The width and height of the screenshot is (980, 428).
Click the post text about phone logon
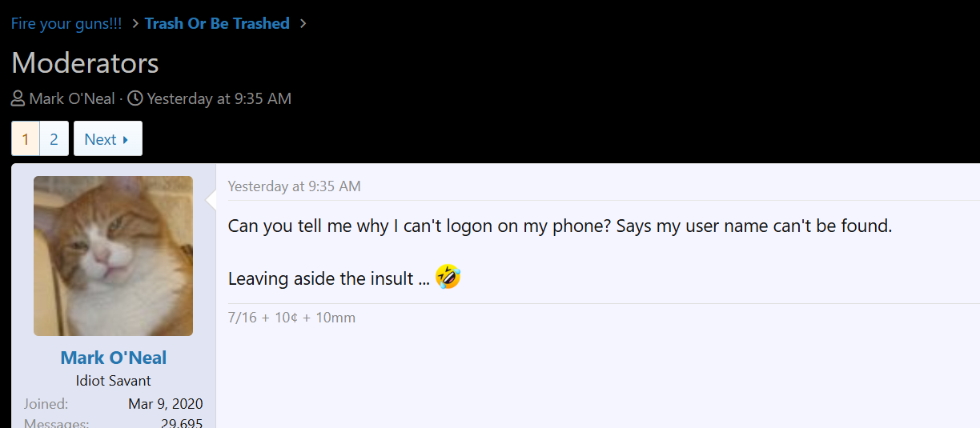coord(560,226)
